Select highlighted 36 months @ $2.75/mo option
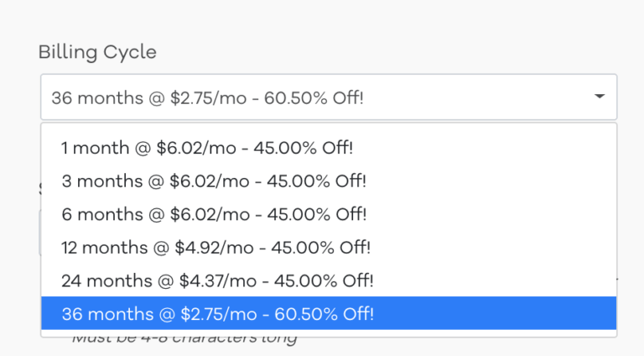The width and height of the screenshot is (644, 356). 329,313
